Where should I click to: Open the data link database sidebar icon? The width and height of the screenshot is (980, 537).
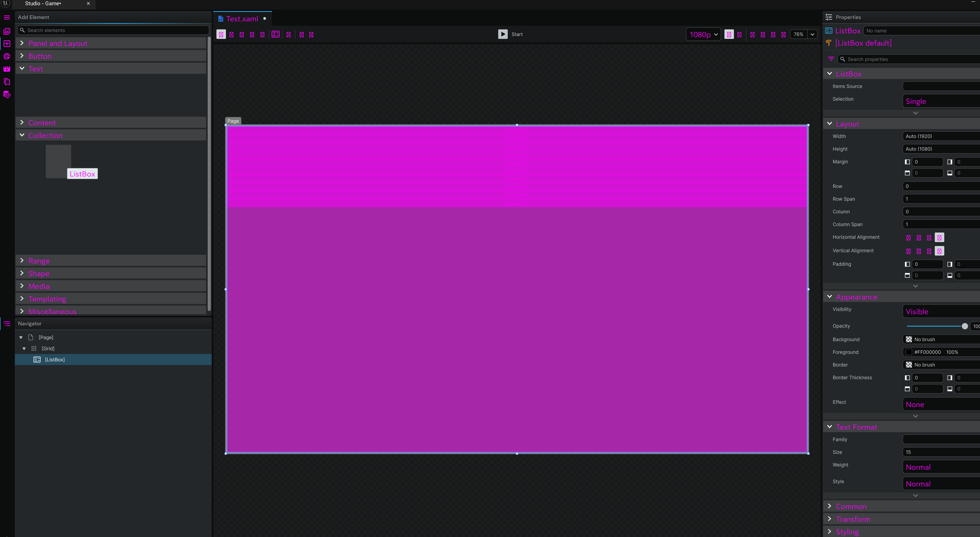point(7,95)
